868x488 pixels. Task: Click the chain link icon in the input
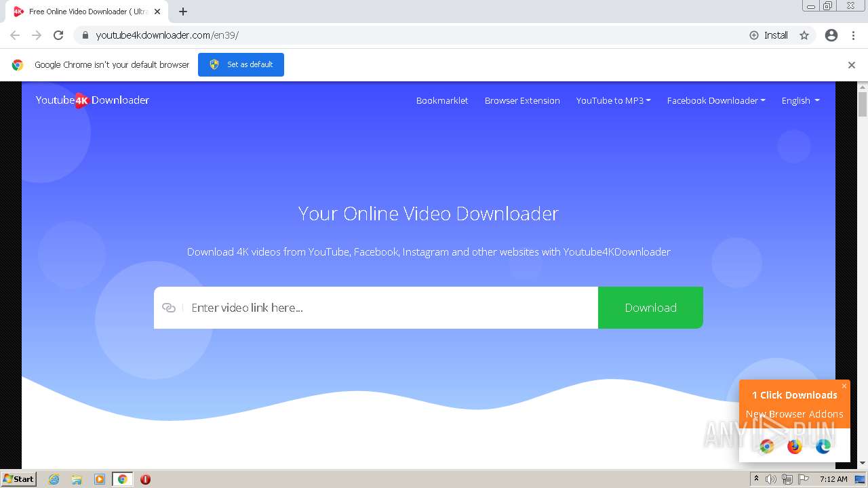(x=169, y=308)
